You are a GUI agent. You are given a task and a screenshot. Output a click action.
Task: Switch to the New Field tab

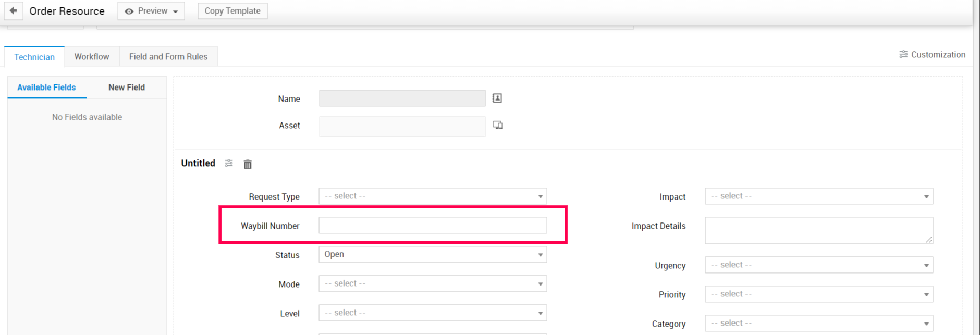127,88
